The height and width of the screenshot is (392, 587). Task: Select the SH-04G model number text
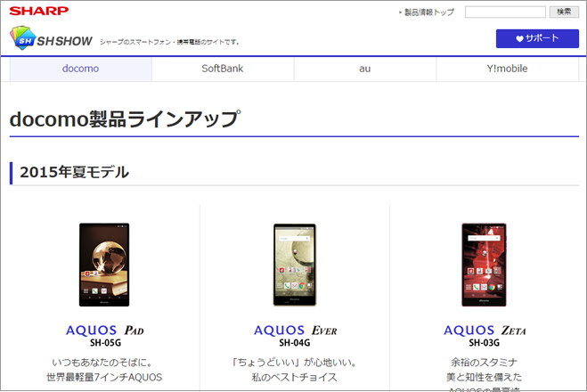tap(295, 343)
